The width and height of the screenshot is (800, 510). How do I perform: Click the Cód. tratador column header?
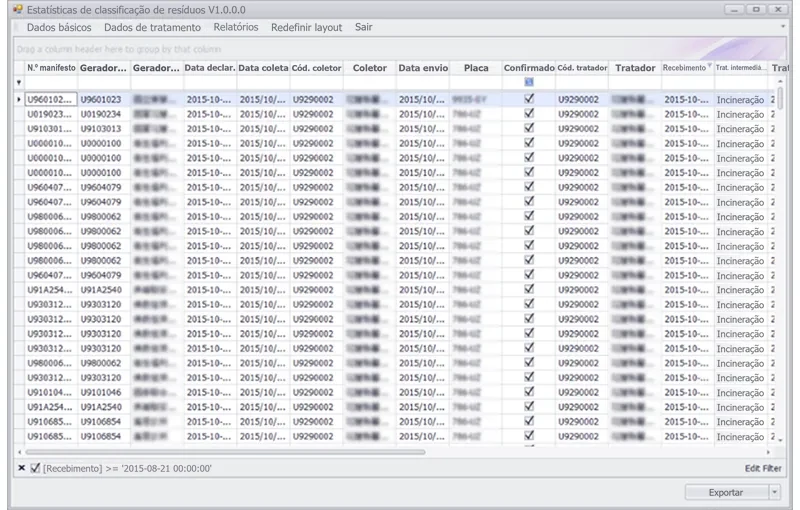(x=582, y=68)
